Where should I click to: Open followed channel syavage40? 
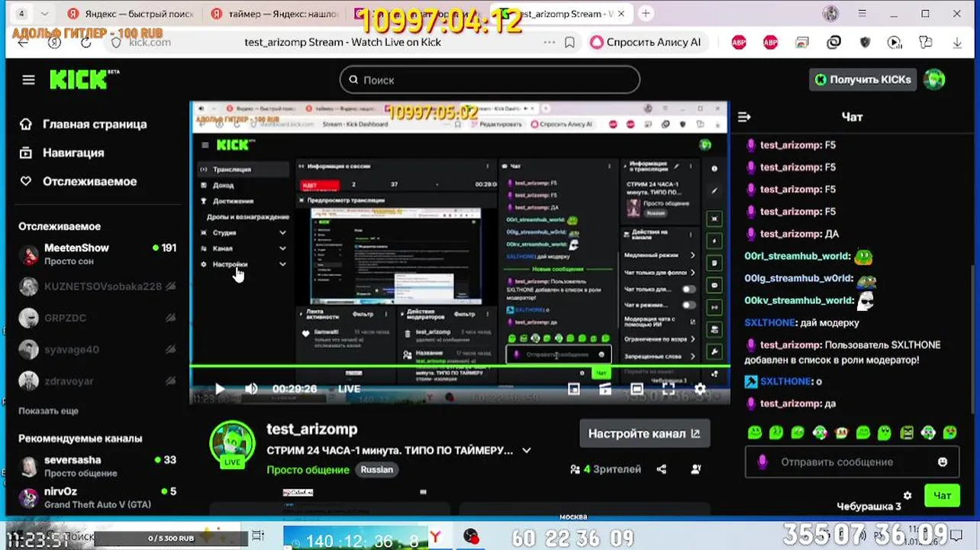click(97, 349)
